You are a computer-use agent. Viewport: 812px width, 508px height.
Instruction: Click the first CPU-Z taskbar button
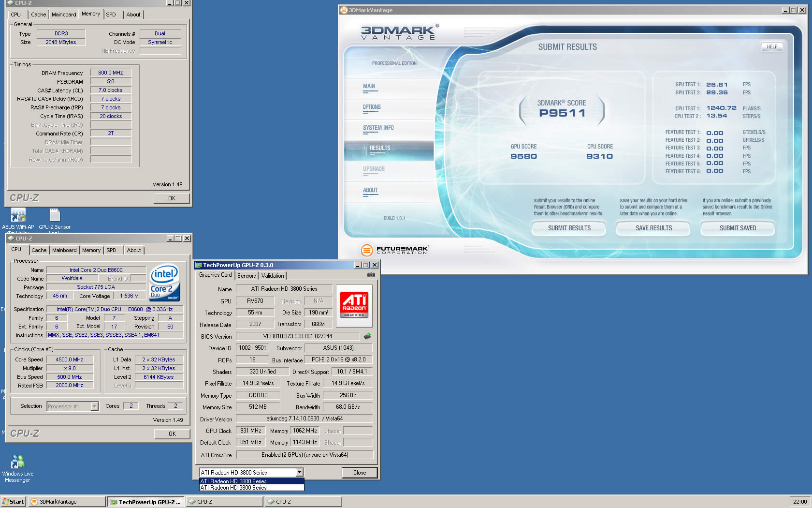(x=224, y=502)
